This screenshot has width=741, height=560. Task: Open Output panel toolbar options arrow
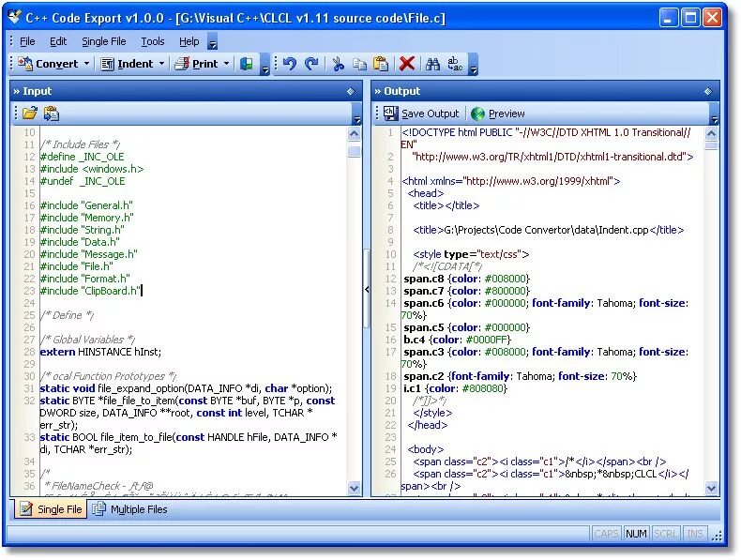(x=714, y=114)
